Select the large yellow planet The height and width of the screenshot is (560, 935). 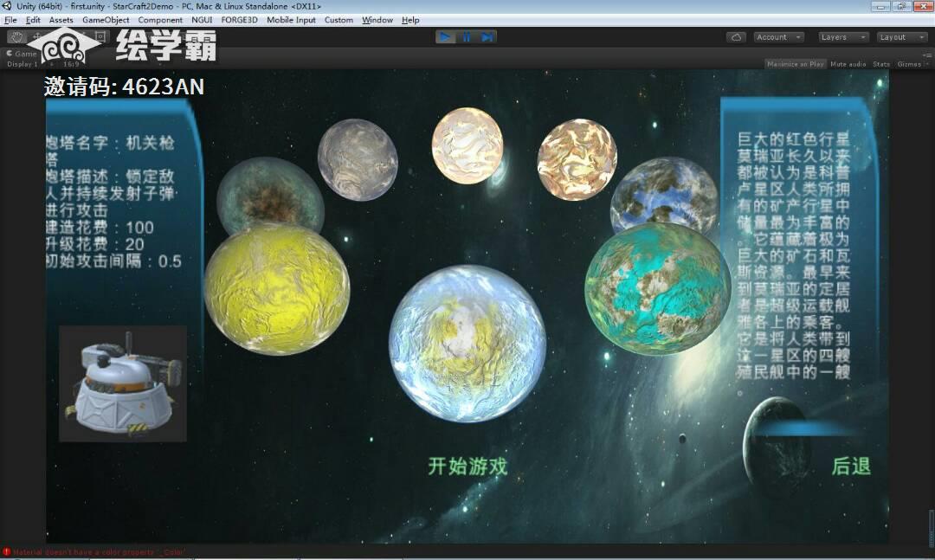tap(277, 290)
